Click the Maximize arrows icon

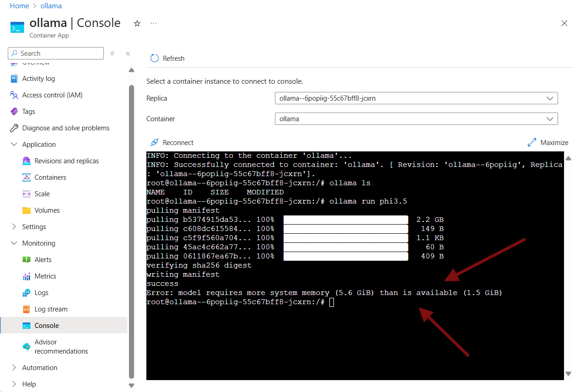(x=532, y=143)
